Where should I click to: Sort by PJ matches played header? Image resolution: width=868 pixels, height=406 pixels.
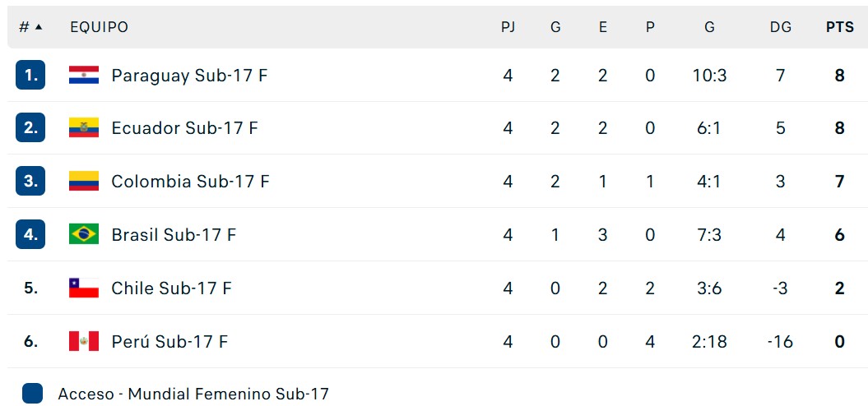508,27
